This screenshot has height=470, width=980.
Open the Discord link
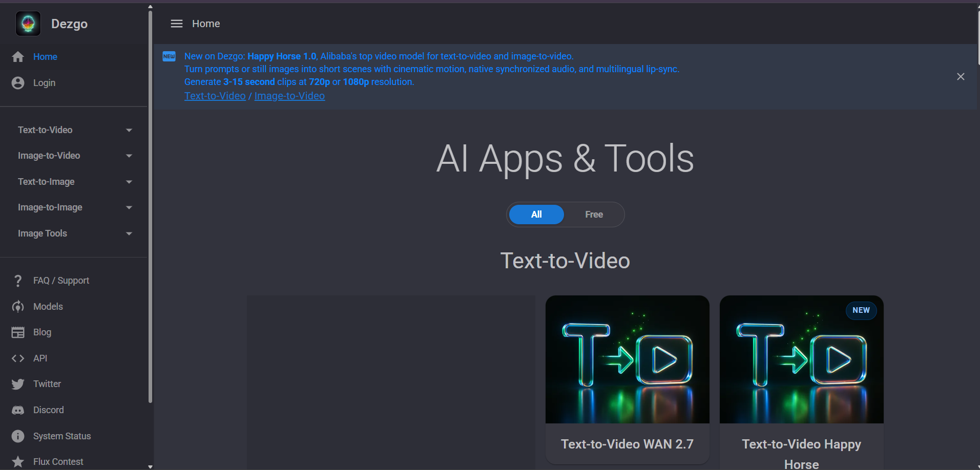pos(49,410)
